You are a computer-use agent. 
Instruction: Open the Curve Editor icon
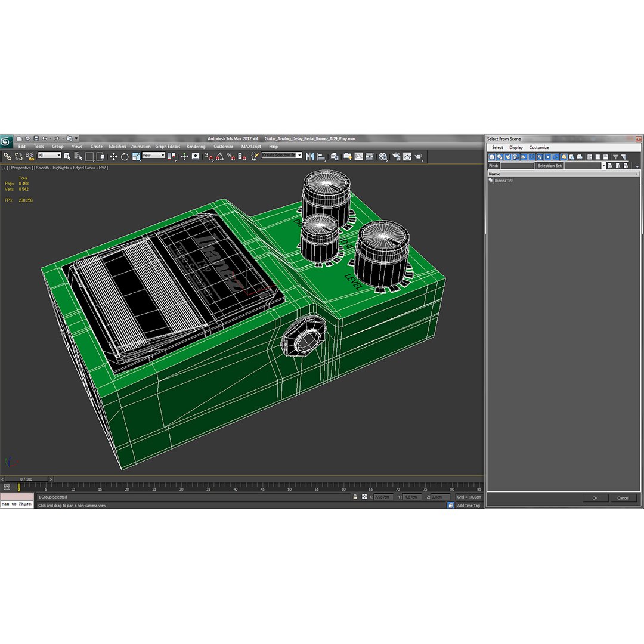[358, 156]
